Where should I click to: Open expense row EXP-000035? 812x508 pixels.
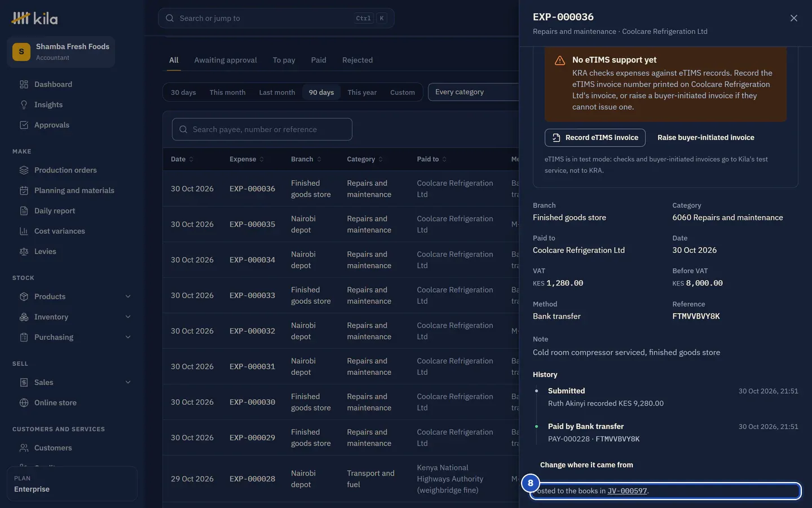[x=252, y=224]
